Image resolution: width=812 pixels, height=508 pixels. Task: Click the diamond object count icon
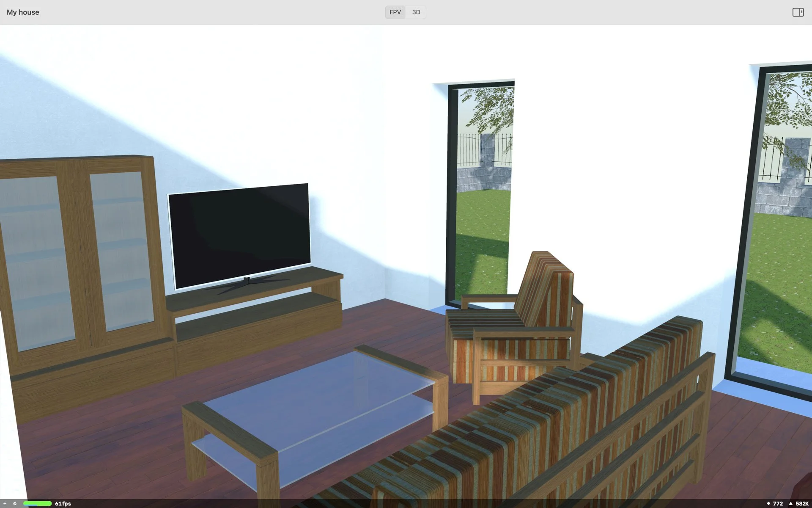(768, 503)
